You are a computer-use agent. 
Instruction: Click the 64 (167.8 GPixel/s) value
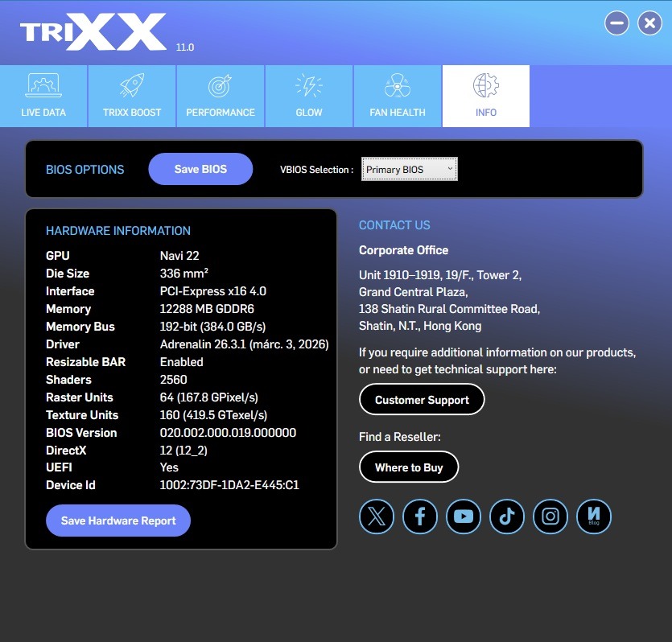pos(209,397)
